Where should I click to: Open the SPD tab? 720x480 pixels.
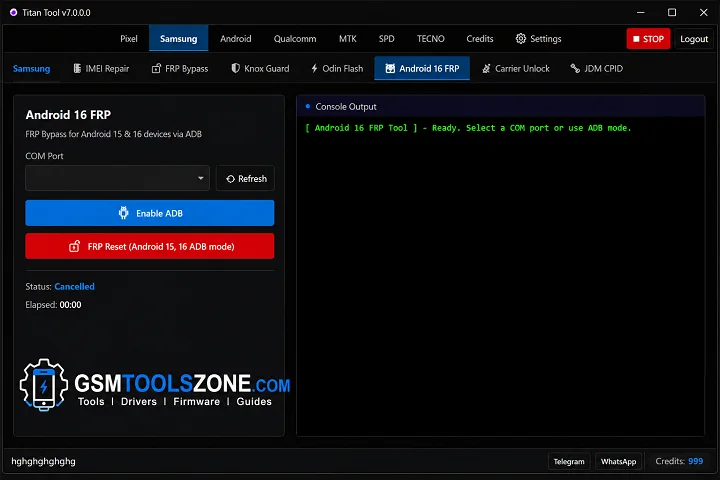point(386,39)
